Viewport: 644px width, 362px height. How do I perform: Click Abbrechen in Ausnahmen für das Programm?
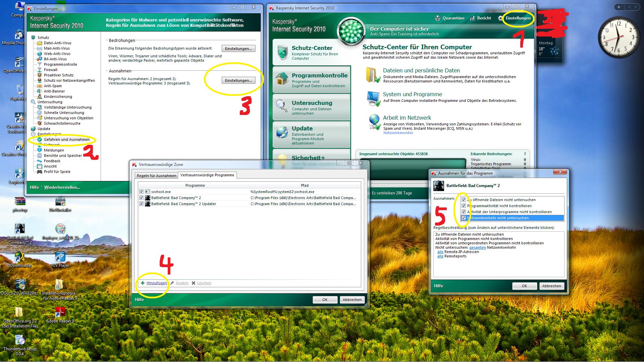551,286
